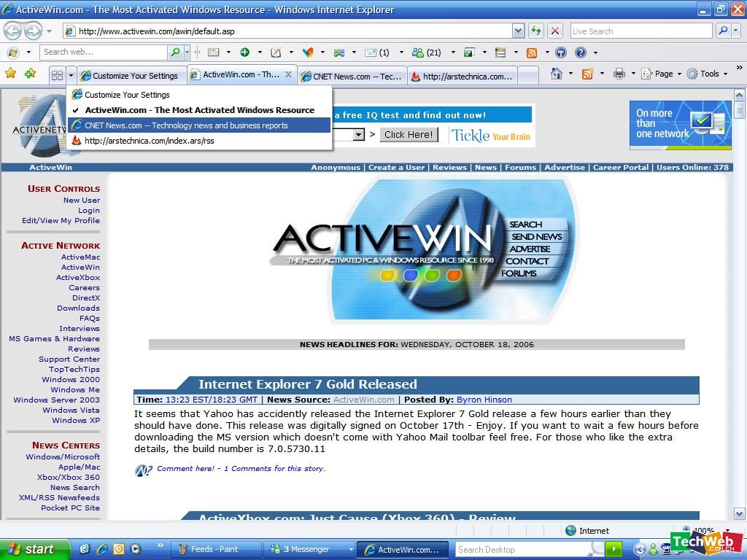Click the green Search Desktop go arrow
The image size is (747, 560).
coord(615,550)
